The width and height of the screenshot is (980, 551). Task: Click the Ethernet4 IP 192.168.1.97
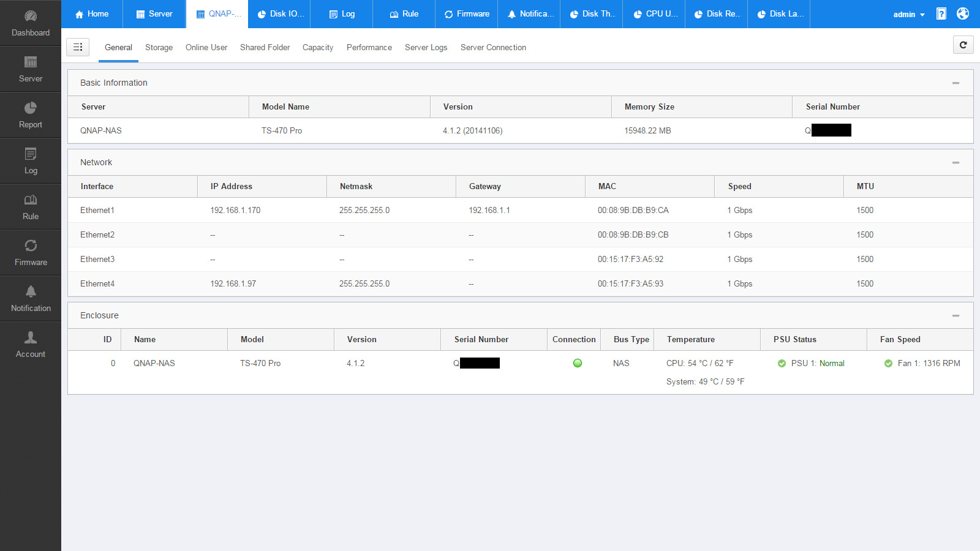[x=233, y=283]
